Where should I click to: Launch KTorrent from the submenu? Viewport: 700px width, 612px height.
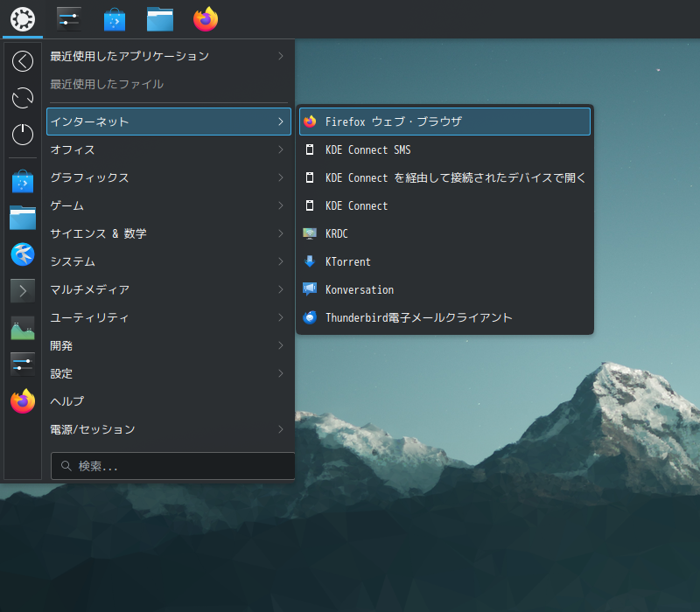(444, 261)
